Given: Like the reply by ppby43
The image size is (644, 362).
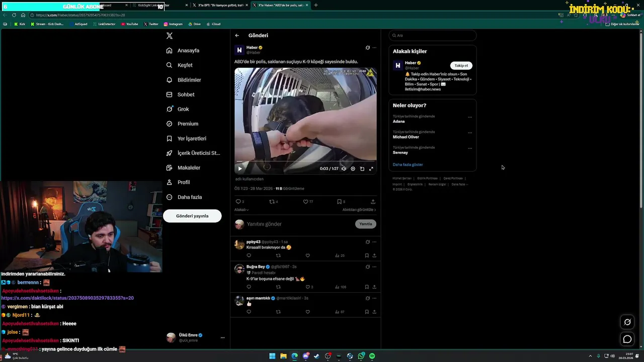Looking at the screenshot, I should click(x=307, y=255).
